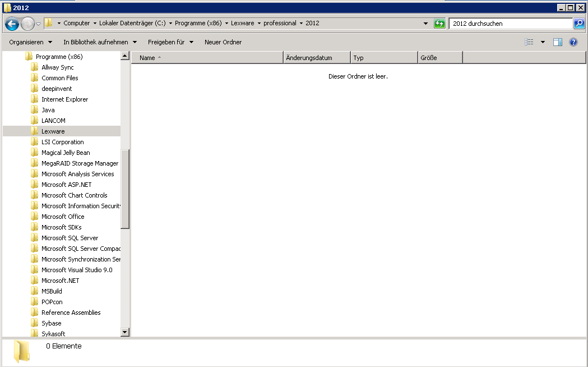Viewport: 588px width, 367px height.
Task: Select MegaRAID Storage Manager folder
Action: click(x=80, y=163)
